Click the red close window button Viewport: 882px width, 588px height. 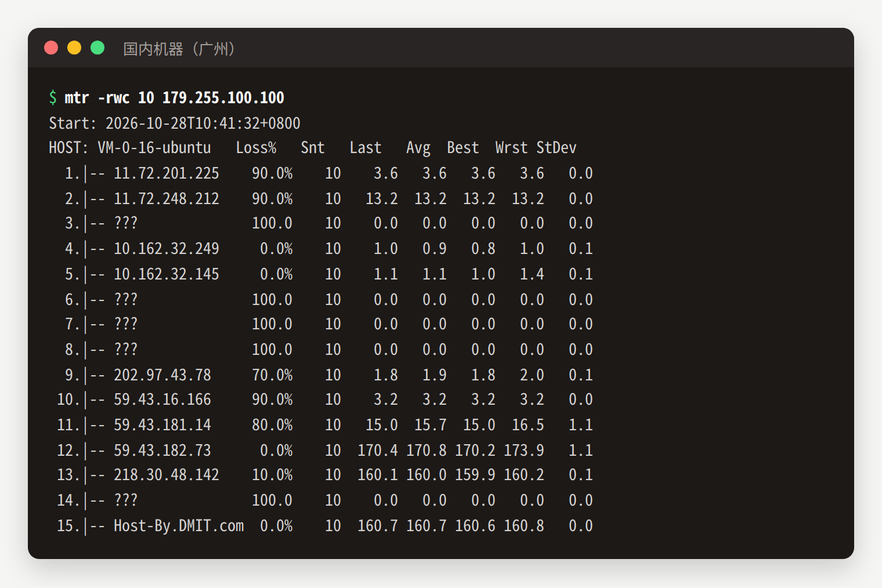click(x=51, y=48)
